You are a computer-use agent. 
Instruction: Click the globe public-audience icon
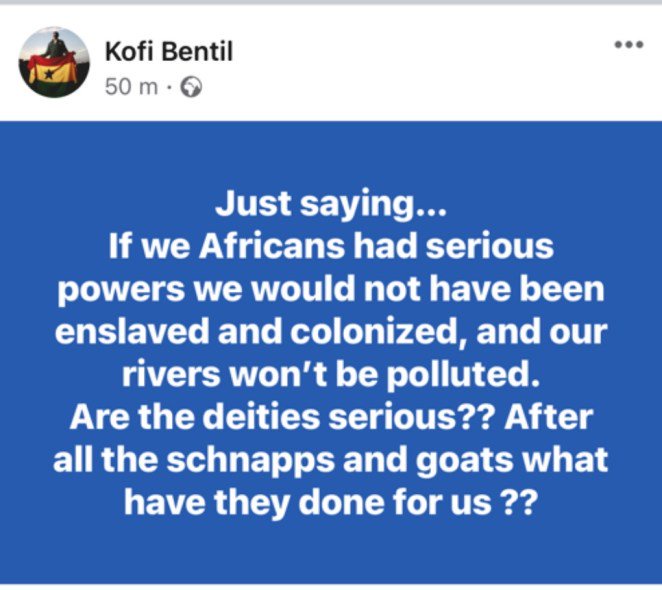tap(193, 87)
